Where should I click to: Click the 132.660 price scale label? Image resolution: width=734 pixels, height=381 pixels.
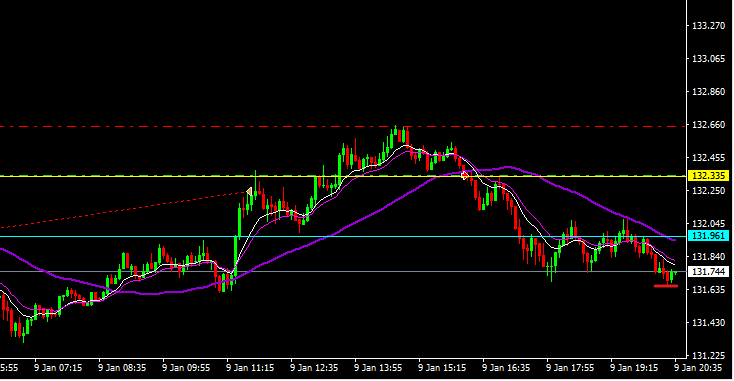click(x=709, y=125)
